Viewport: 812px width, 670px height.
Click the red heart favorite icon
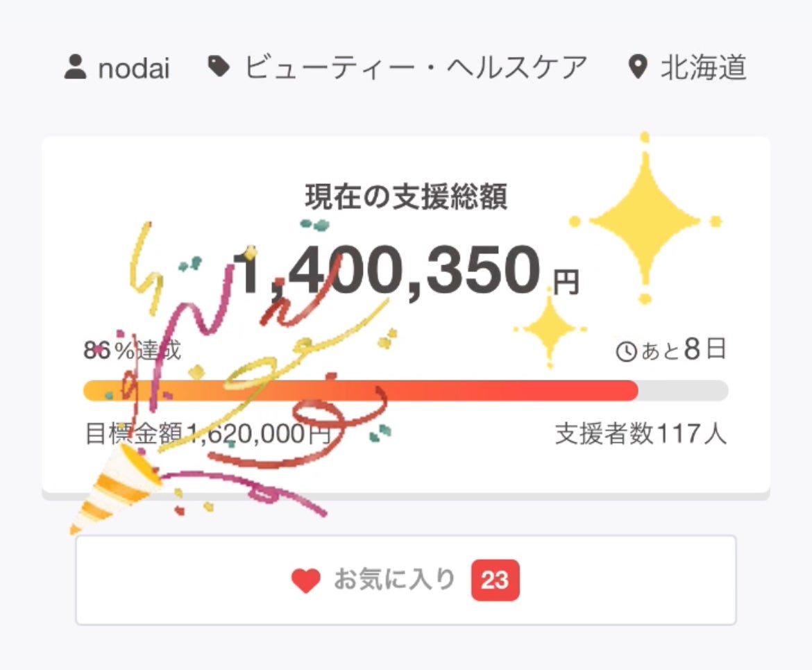point(305,580)
